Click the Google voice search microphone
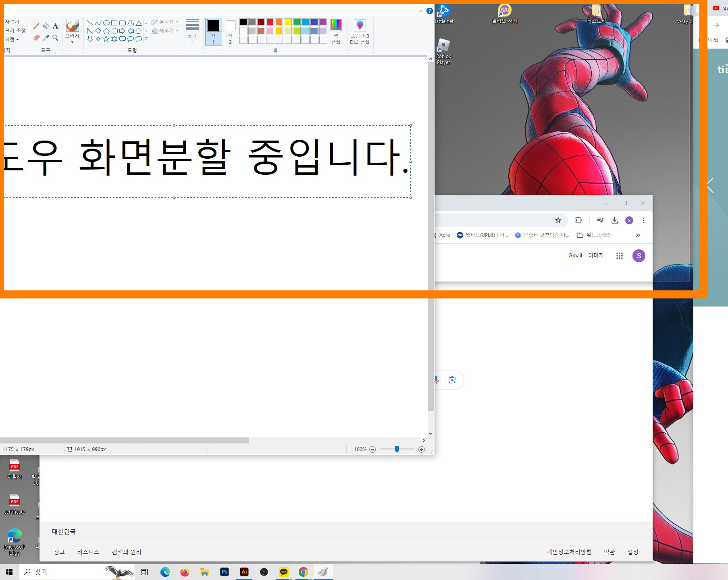The image size is (728, 580). point(436,380)
